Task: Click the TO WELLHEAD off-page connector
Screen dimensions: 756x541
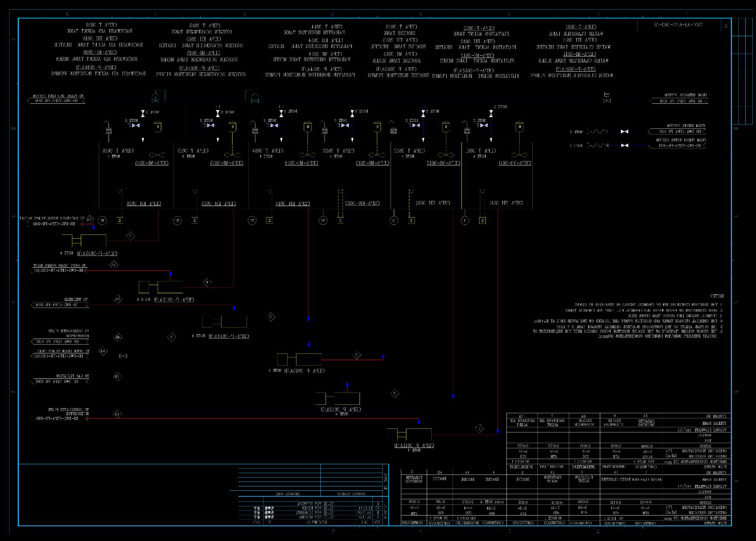Action: 60,305
